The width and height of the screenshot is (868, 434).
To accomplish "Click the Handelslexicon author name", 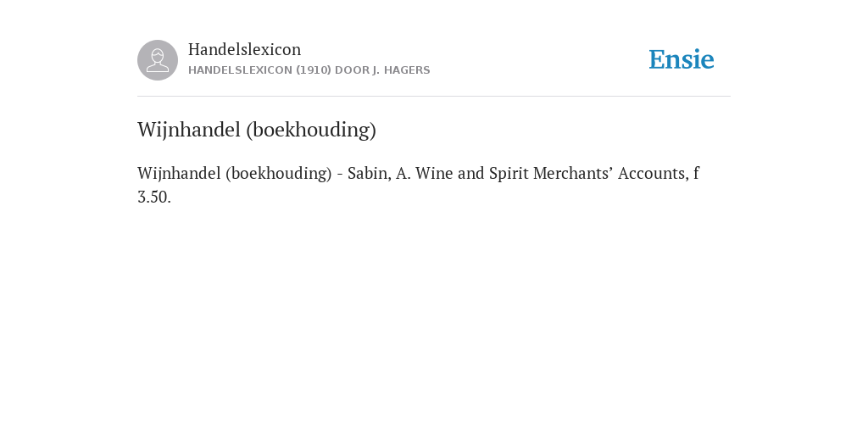I will tap(245, 49).
